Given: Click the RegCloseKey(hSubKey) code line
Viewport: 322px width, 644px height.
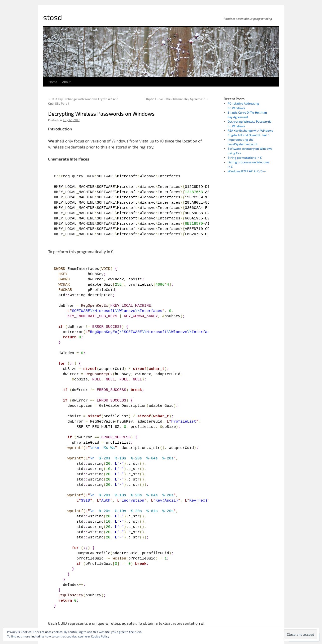Looking at the screenshot, I should point(82,595).
